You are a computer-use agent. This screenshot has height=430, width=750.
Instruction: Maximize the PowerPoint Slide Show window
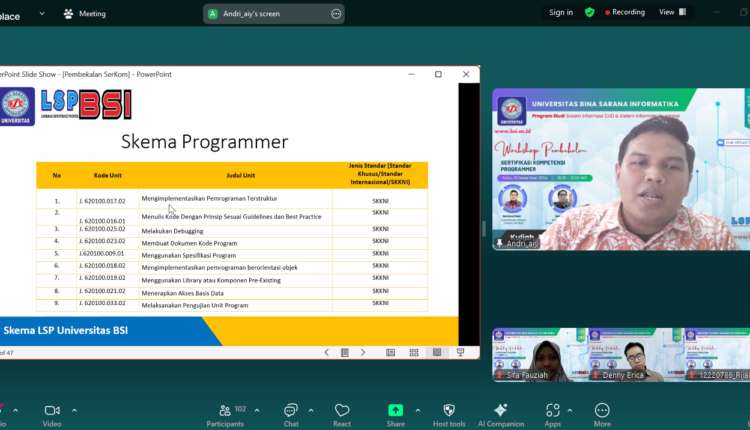click(438, 74)
